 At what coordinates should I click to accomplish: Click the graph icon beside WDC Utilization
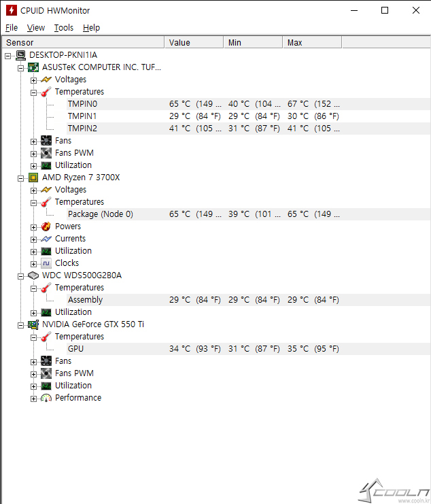46,312
